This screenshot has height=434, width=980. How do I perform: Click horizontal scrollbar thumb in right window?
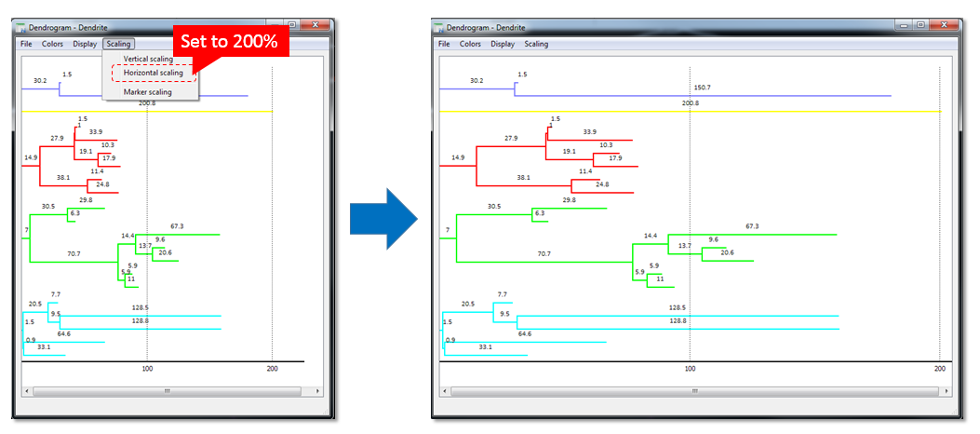pyautogui.click(x=690, y=391)
